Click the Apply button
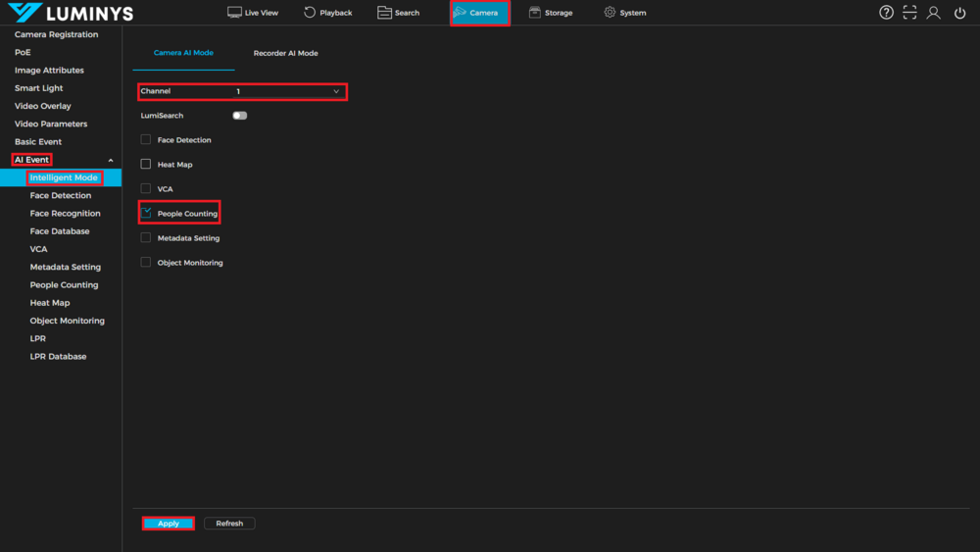Screen dimensions: 980x552 coord(169,524)
